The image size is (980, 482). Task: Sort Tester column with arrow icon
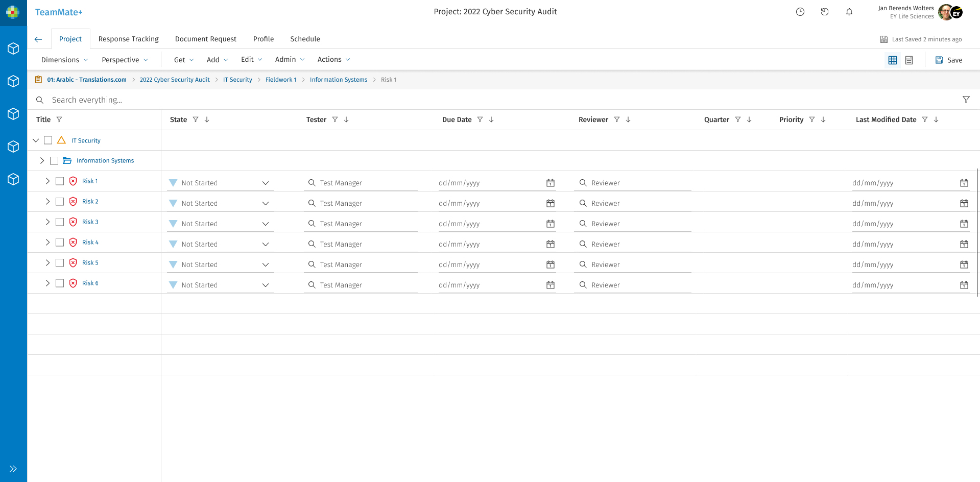click(346, 119)
